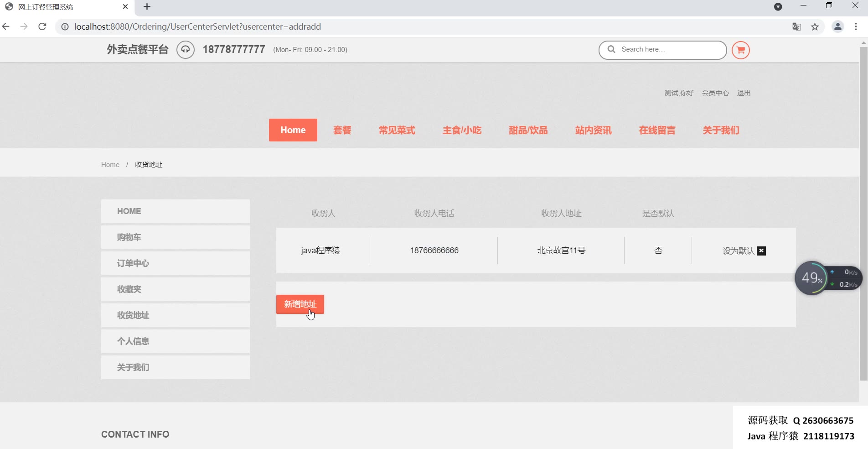Click the page vertical scrollbar
868x449 pixels.
pos(863,214)
